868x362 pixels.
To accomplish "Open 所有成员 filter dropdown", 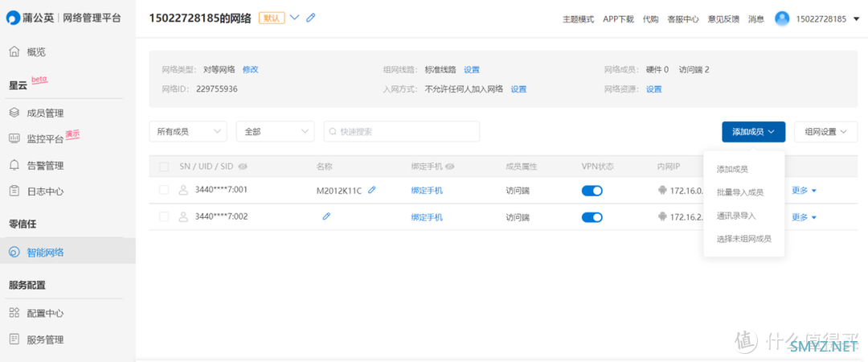I will (188, 132).
